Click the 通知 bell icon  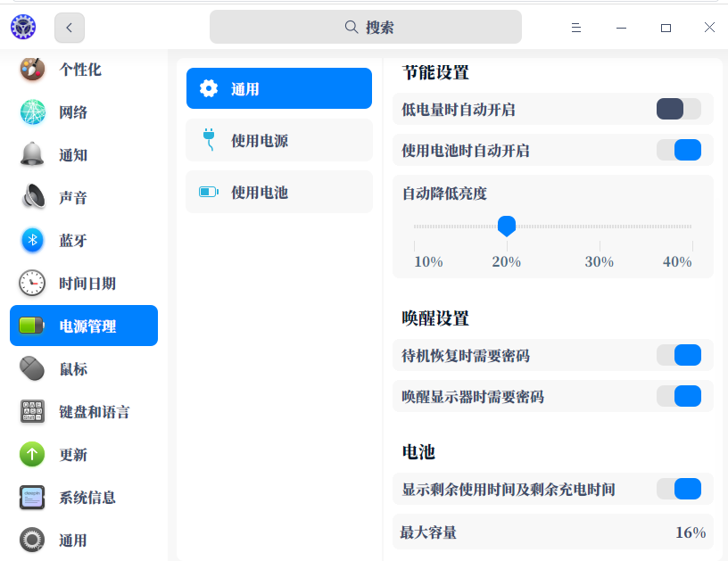pos(32,154)
